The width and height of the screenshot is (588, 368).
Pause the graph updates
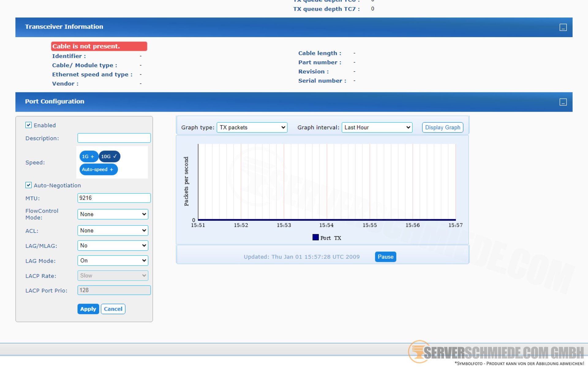click(x=385, y=257)
